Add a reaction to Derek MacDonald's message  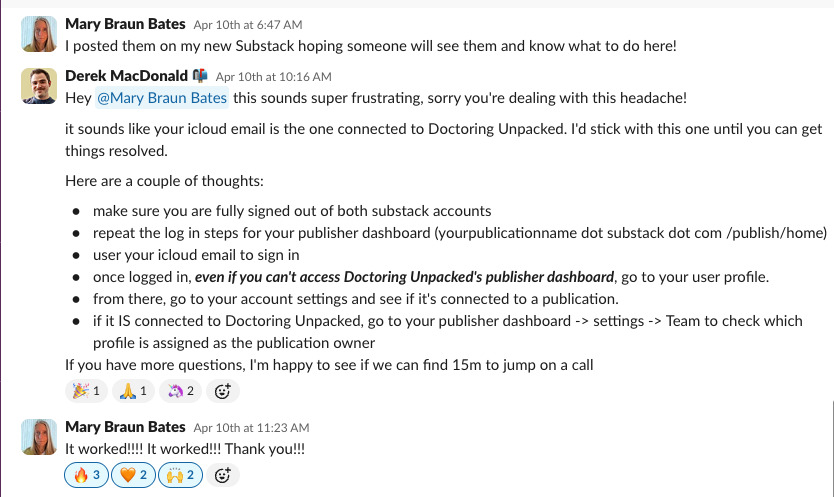pos(222,391)
